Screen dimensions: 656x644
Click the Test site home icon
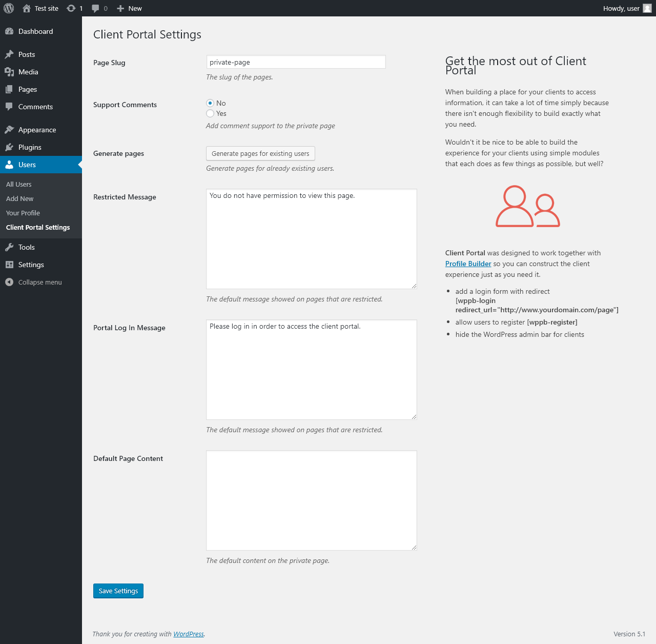pos(27,8)
